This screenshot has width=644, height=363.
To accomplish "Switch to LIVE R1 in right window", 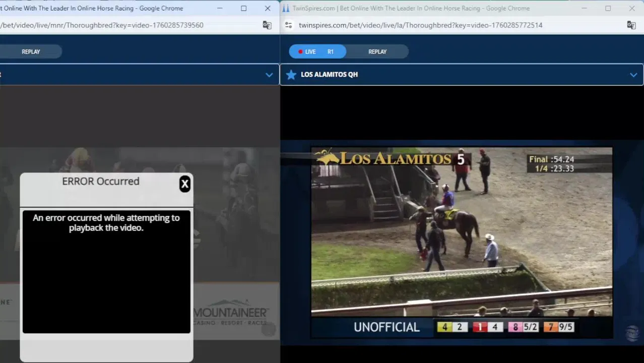I will (x=317, y=51).
